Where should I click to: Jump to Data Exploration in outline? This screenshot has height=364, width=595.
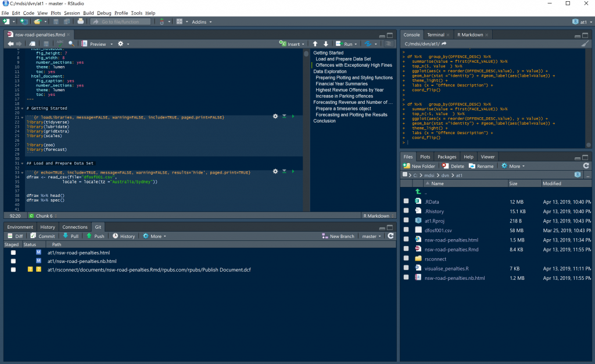[330, 71]
